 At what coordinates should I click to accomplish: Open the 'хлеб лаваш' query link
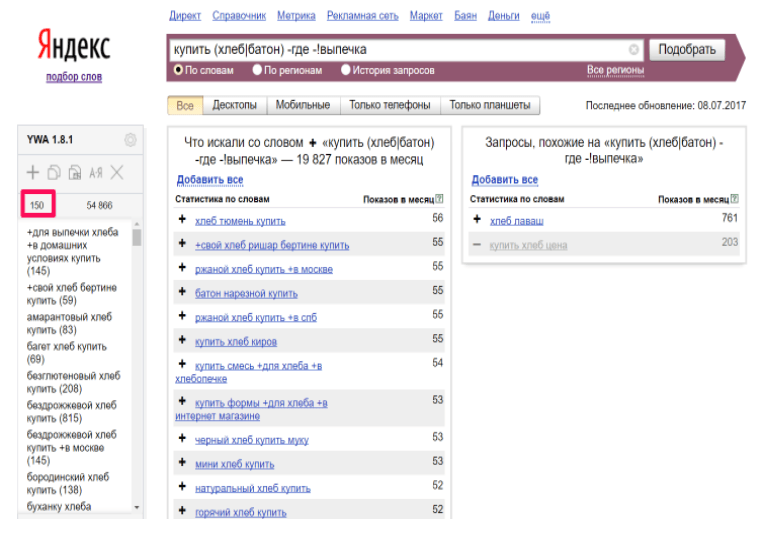pyautogui.click(x=517, y=221)
